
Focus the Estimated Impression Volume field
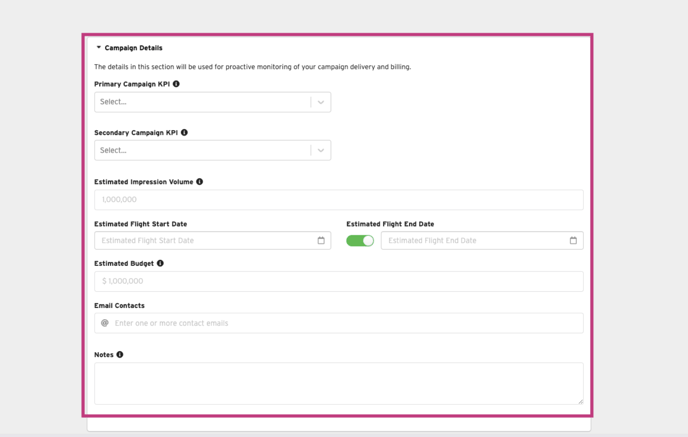tap(338, 199)
